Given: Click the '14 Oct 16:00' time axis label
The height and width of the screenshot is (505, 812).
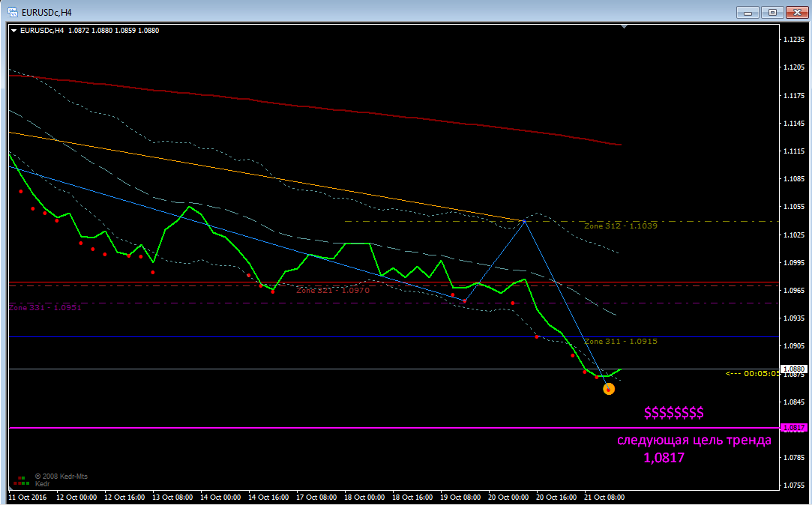Looking at the screenshot, I should [x=268, y=498].
